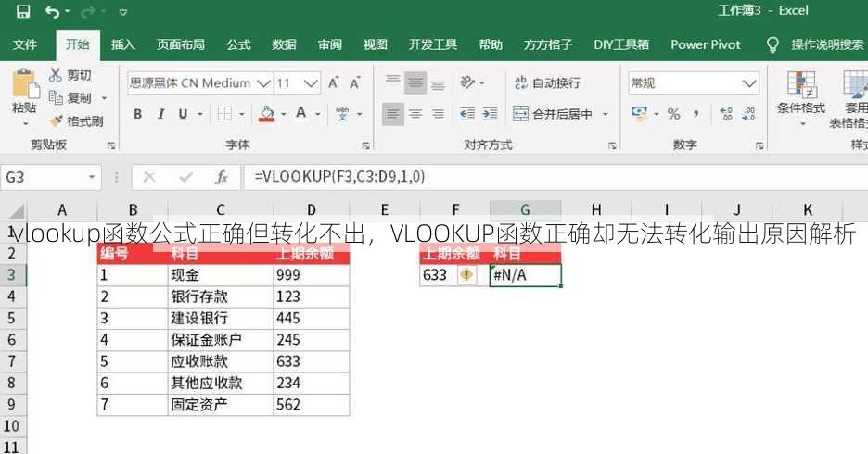
Task: Toggle Italic formatting
Action: 160,114
